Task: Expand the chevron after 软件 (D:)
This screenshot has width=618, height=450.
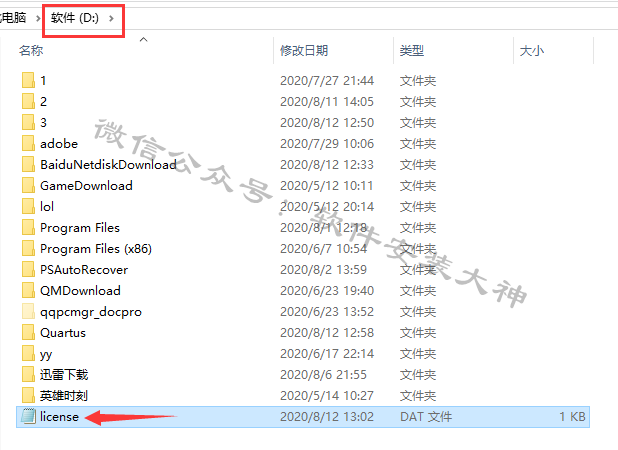Action: [112, 18]
